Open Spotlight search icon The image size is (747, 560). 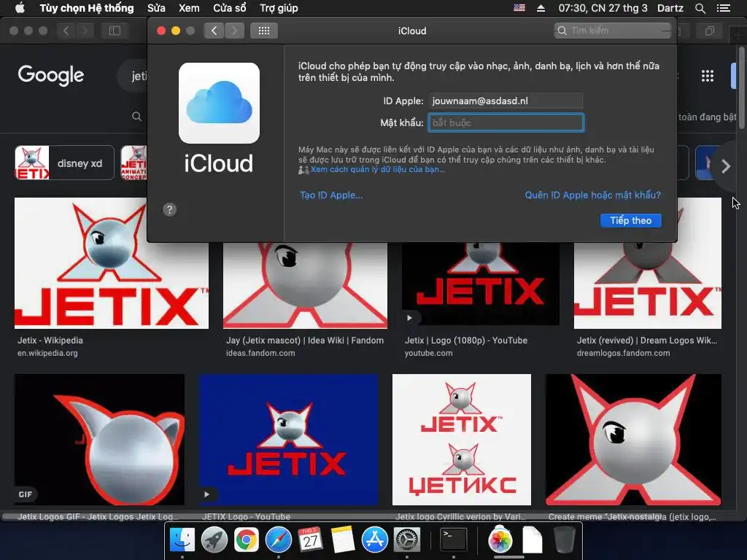700,8
